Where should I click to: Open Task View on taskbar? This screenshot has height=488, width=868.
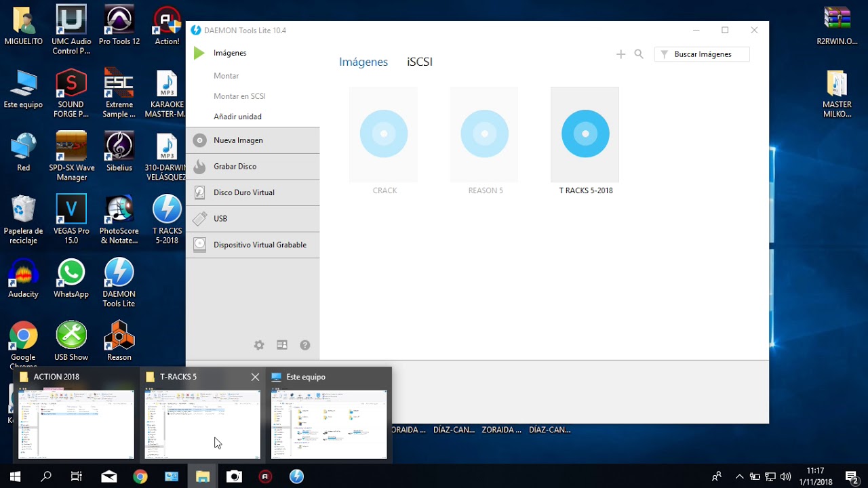point(77,476)
